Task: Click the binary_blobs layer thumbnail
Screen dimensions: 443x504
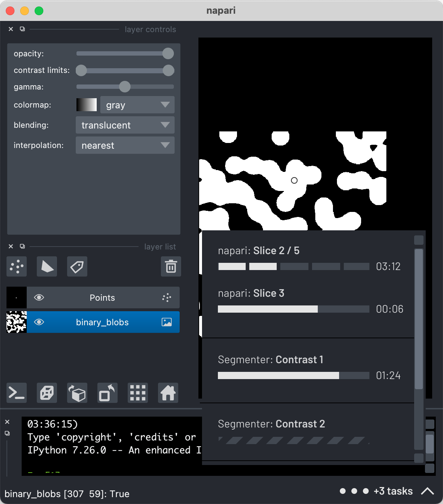Action: (x=17, y=322)
